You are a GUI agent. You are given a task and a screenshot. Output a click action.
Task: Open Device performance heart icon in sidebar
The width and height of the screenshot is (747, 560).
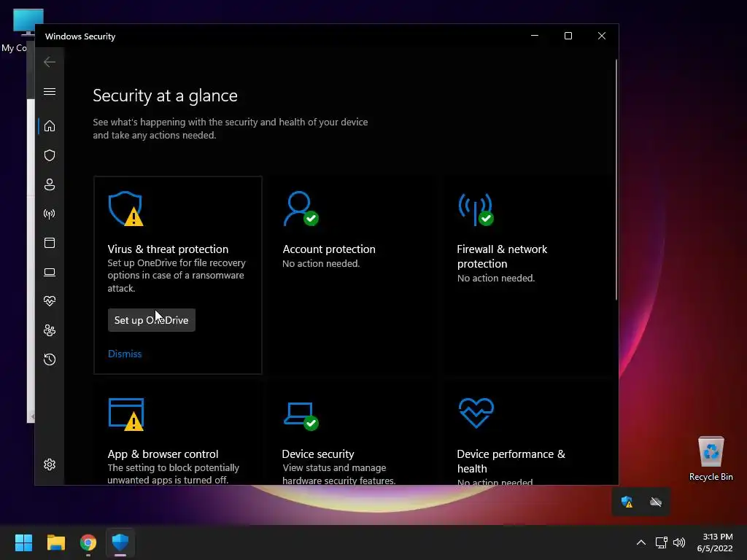50,301
